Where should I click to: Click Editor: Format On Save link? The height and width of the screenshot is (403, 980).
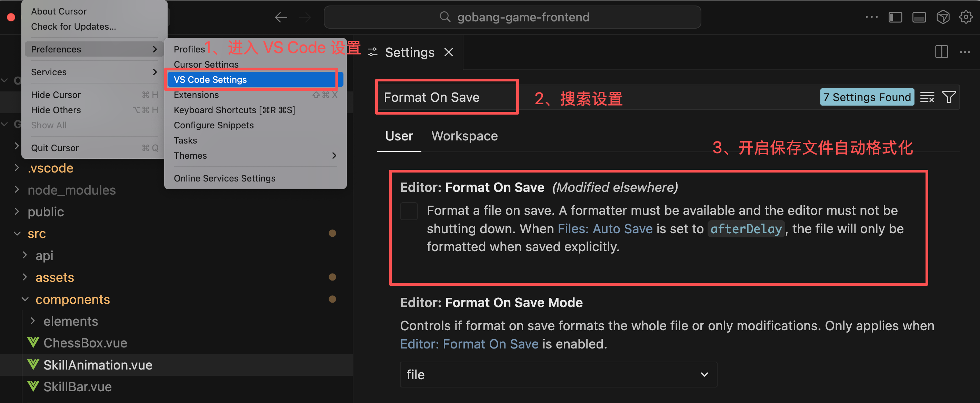(x=469, y=344)
